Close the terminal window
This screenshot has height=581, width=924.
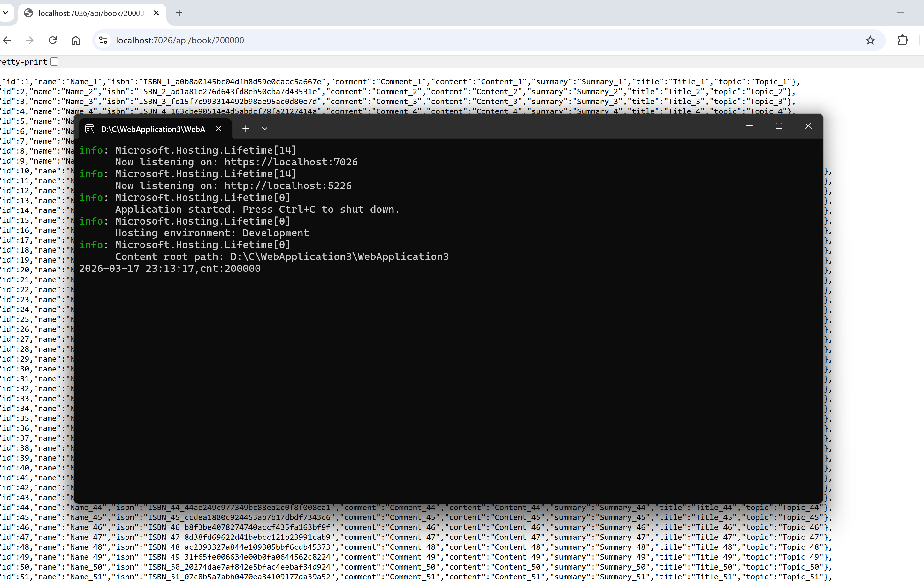[x=808, y=126]
